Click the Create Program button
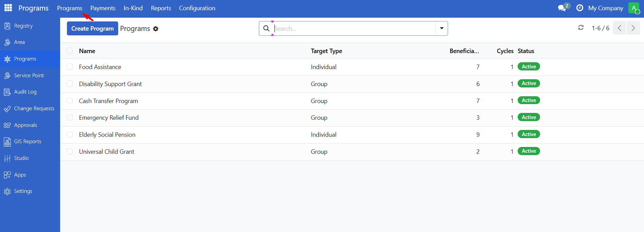This screenshot has height=232, width=644. coord(92,29)
